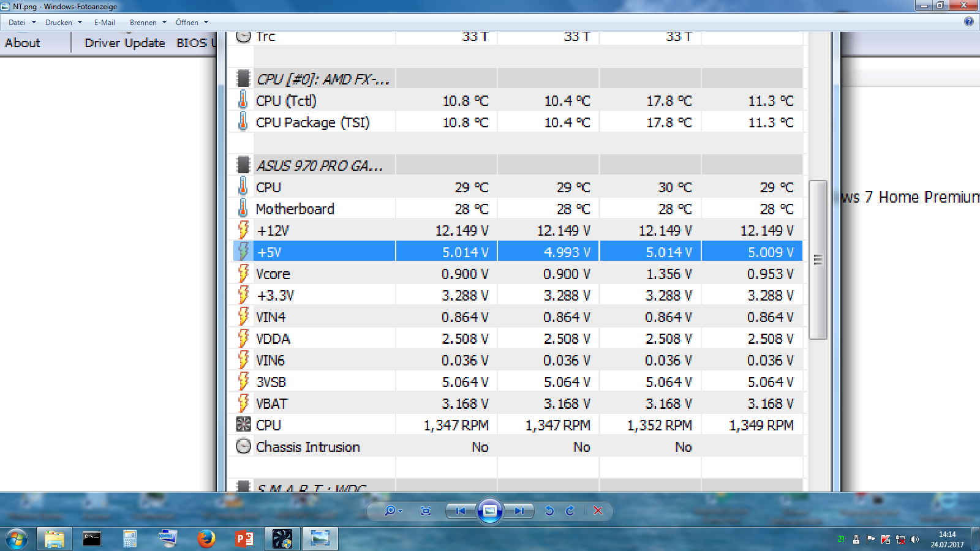
Task: Switch to the Photo Viewer taskbar button
Action: click(320, 539)
